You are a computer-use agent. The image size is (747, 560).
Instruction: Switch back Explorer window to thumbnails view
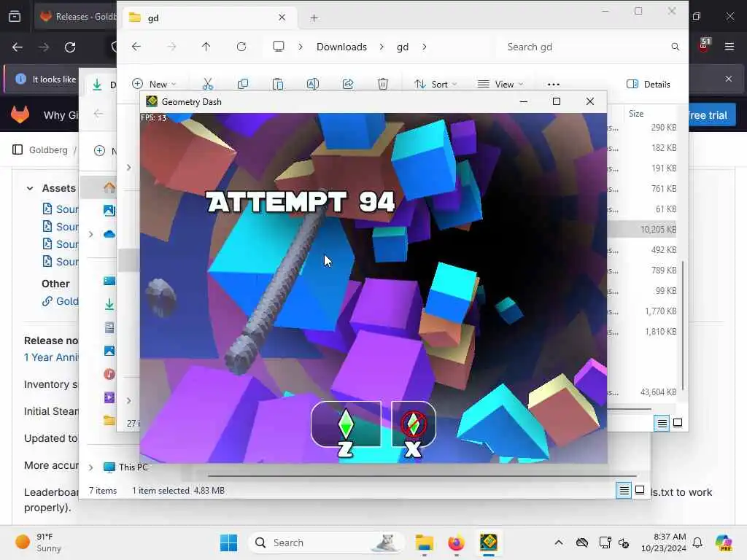640,490
